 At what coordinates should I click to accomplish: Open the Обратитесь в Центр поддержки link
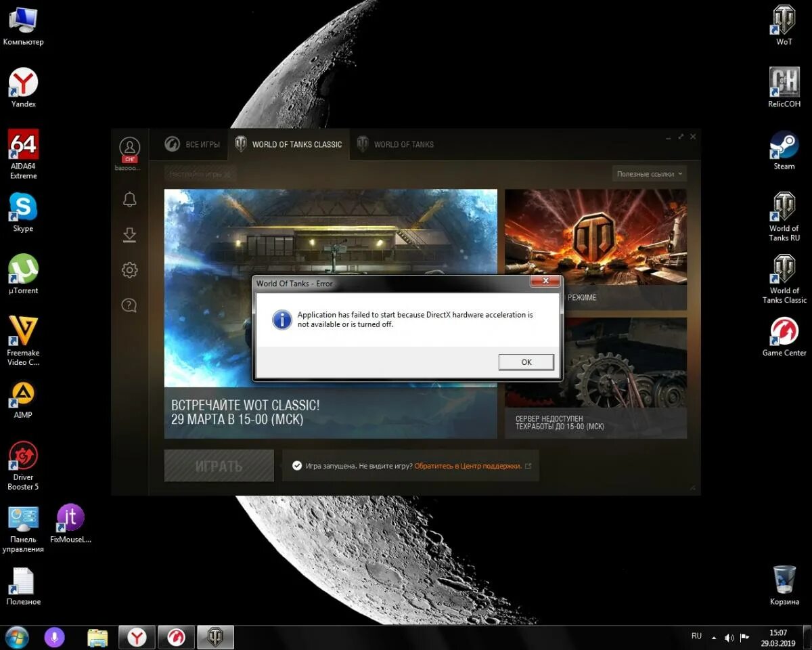point(468,466)
